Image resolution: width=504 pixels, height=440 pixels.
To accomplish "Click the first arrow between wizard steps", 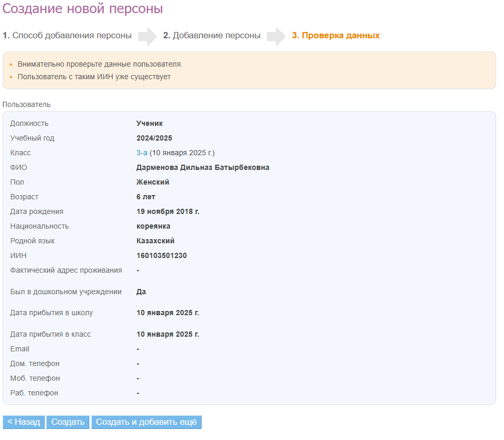I will 148,36.
